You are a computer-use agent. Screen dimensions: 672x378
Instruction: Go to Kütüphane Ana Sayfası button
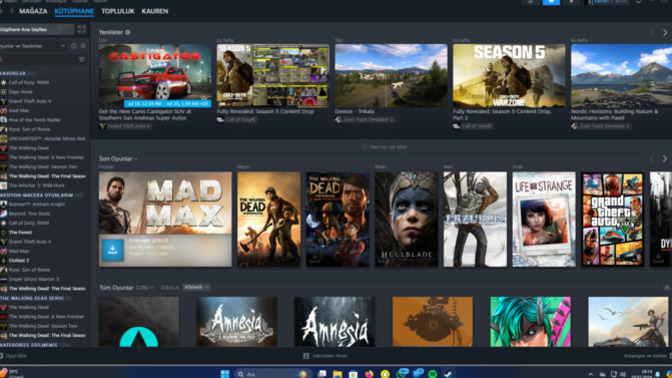pyautogui.click(x=37, y=29)
